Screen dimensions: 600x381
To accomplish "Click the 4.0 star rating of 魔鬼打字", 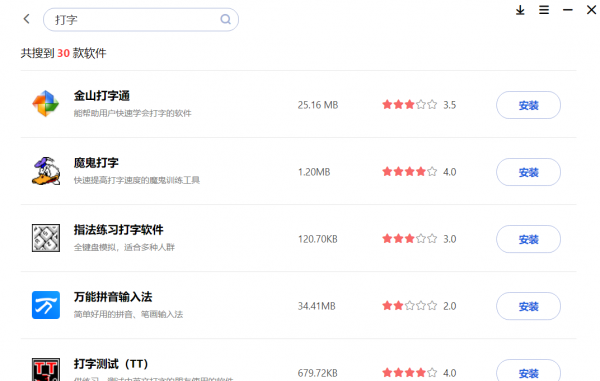I will pos(419,172).
